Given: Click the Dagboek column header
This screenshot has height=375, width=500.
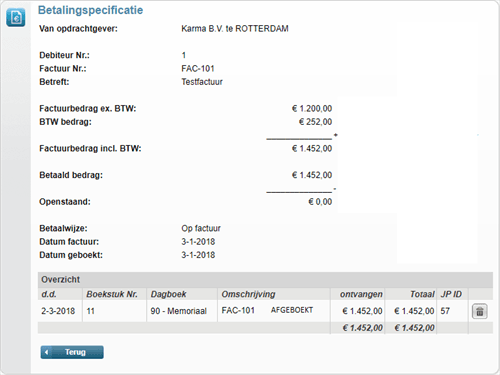Looking at the screenshot, I should point(168,294).
